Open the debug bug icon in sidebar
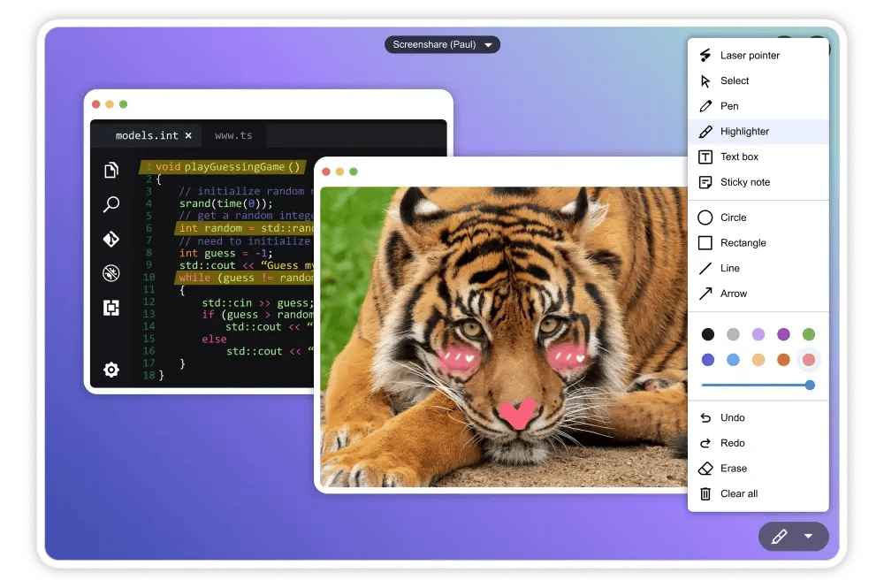 pos(111,273)
